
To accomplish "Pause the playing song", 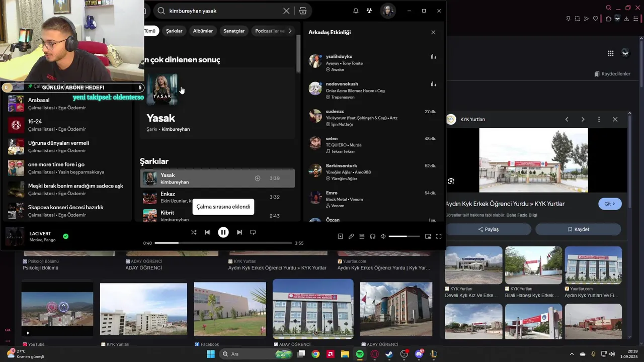I will tap(223, 232).
